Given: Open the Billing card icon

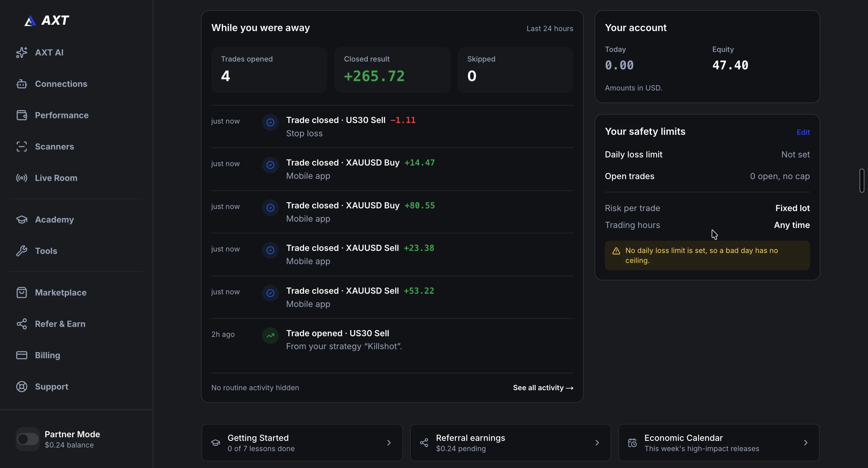Looking at the screenshot, I should pos(22,355).
